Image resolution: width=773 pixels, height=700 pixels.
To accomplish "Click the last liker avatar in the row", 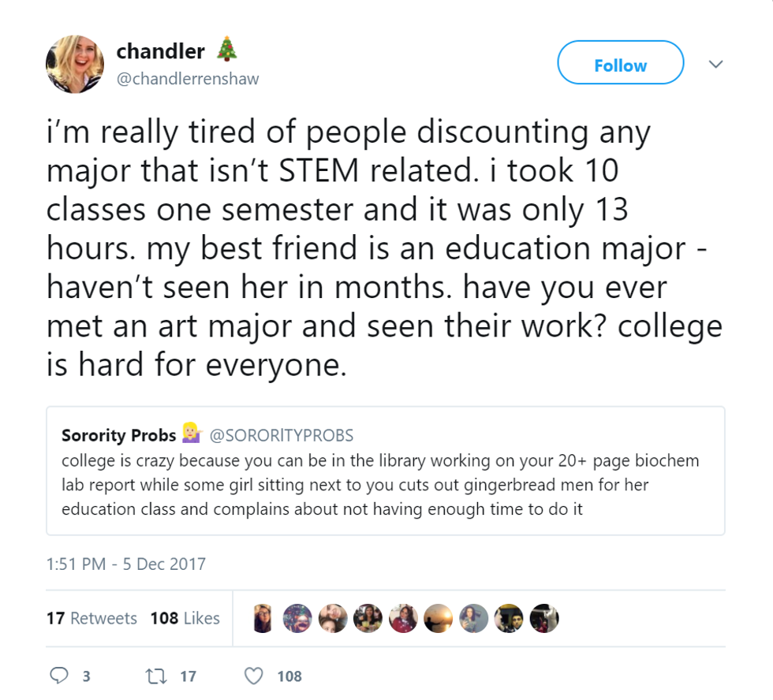I will tap(543, 619).
